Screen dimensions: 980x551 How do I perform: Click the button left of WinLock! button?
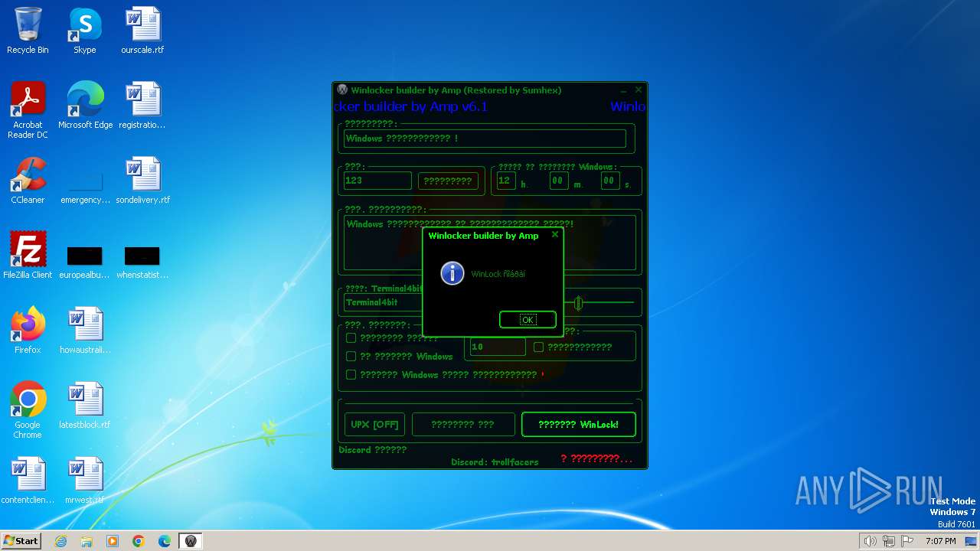click(x=463, y=424)
